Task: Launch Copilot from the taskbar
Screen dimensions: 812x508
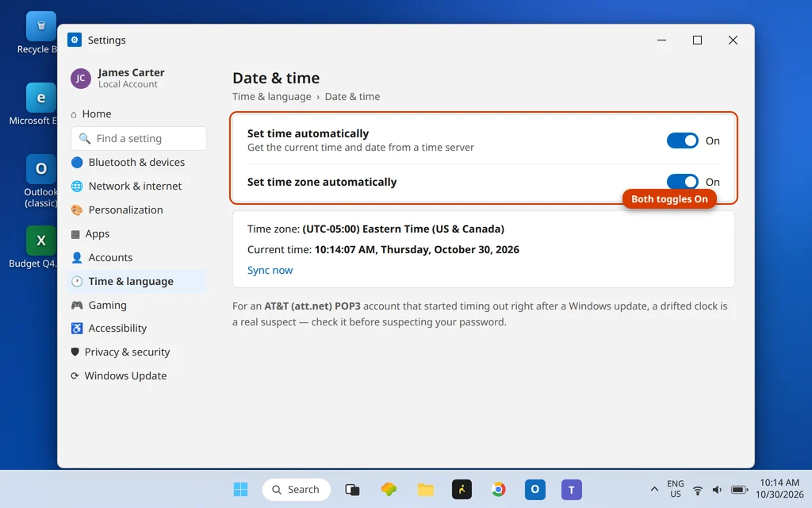Action: coord(389,489)
